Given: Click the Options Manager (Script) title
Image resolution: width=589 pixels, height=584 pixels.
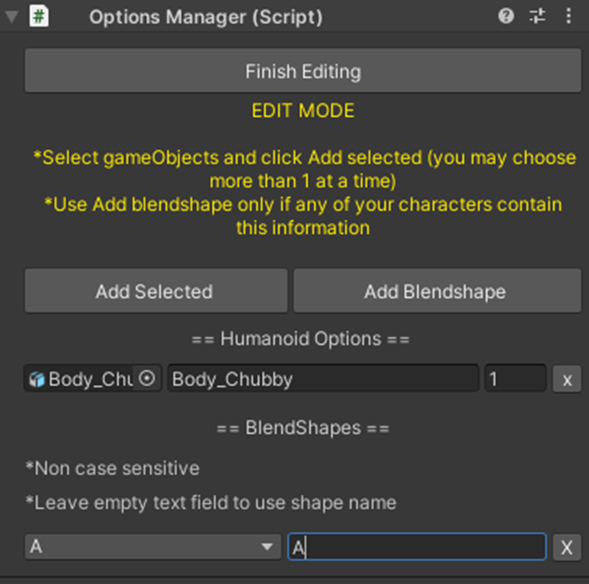Looking at the screenshot, I should pos(205,17).
